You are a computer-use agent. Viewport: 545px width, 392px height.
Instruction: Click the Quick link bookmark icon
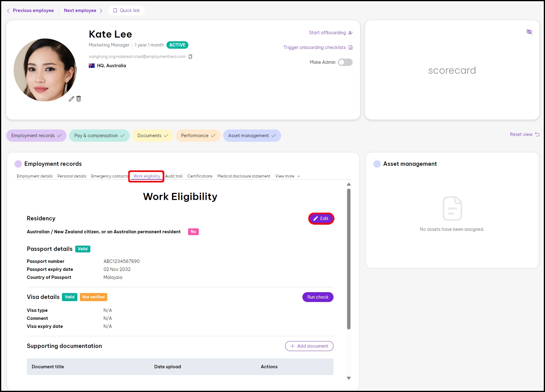tap(115, 10)
